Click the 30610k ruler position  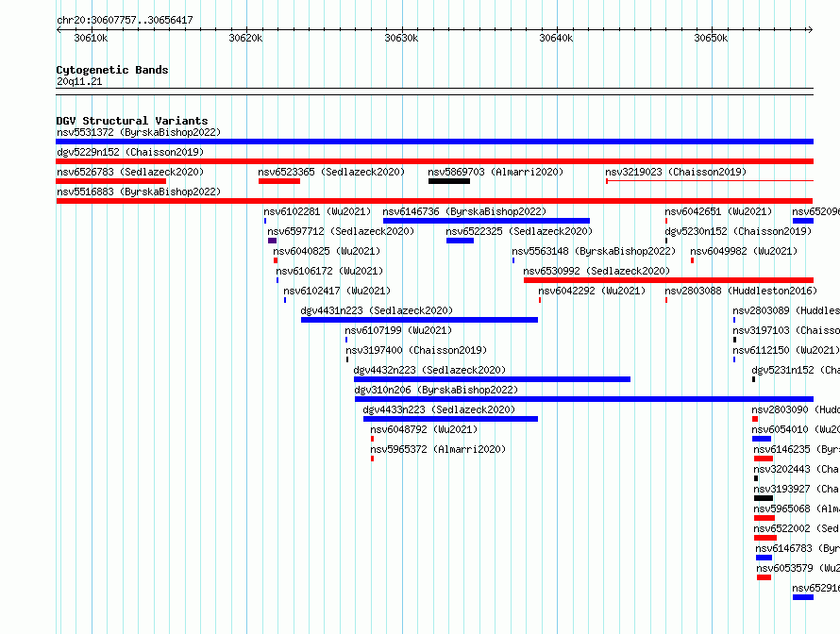pos(91,38)
